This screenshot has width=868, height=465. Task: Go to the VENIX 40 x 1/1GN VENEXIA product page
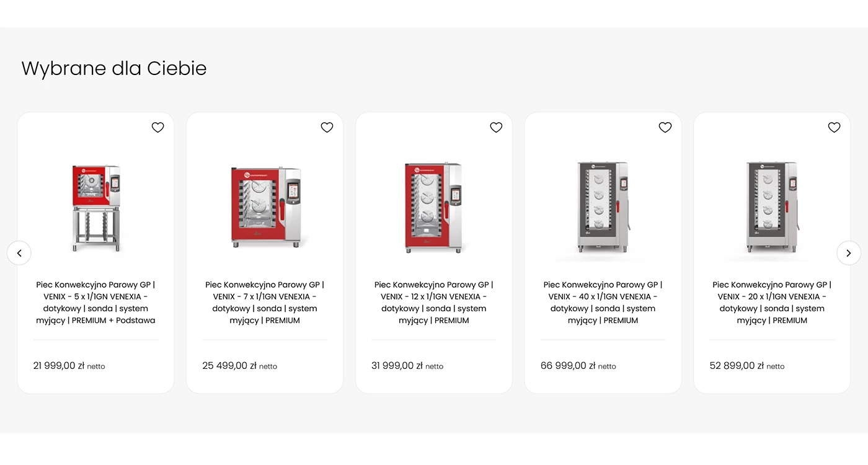click(603, 303)
